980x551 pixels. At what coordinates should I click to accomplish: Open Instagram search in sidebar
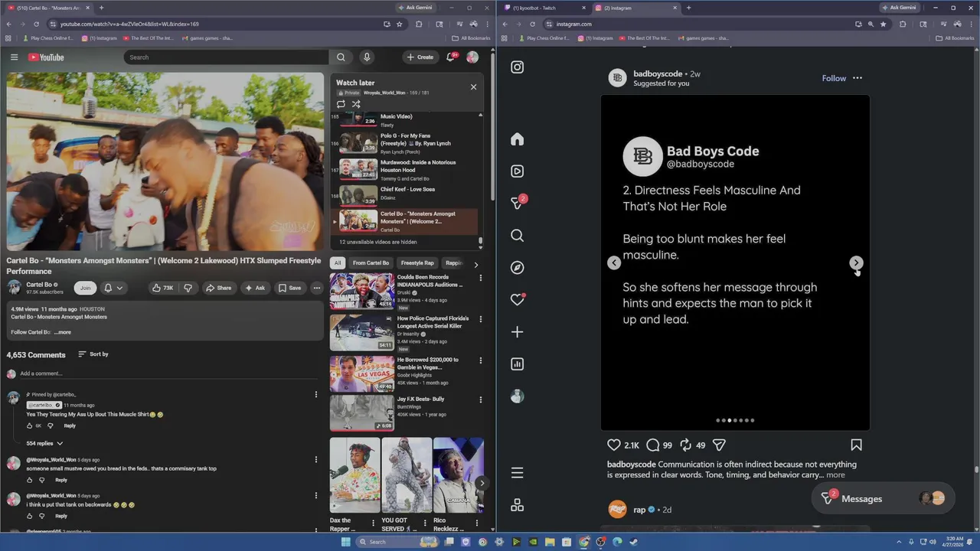coord(518,236)
